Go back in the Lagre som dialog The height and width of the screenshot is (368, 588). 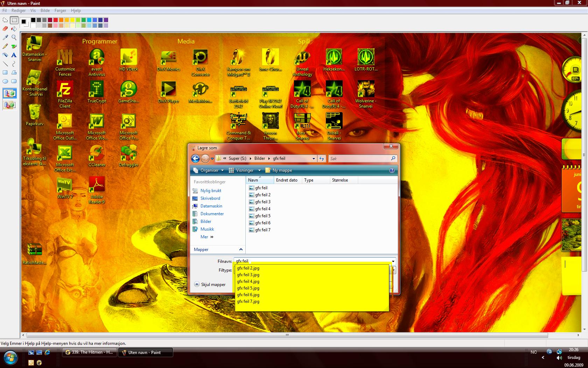[x=195, y=158]
